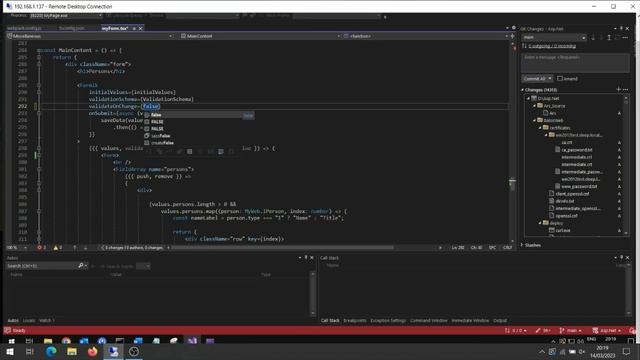Expand the Stashes section

522,245
